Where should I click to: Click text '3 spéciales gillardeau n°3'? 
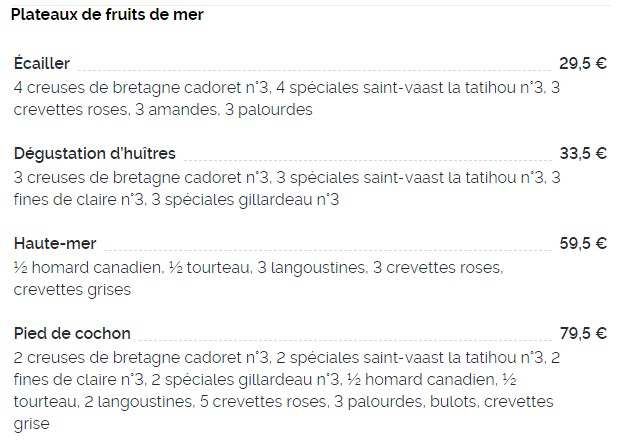pos(245,200)
